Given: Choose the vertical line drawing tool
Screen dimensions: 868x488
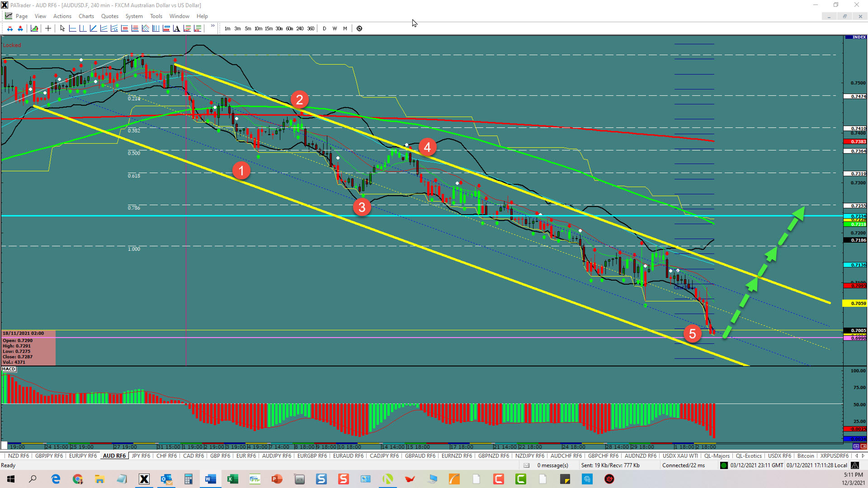Looking at the screenshot, I should 83,29.
